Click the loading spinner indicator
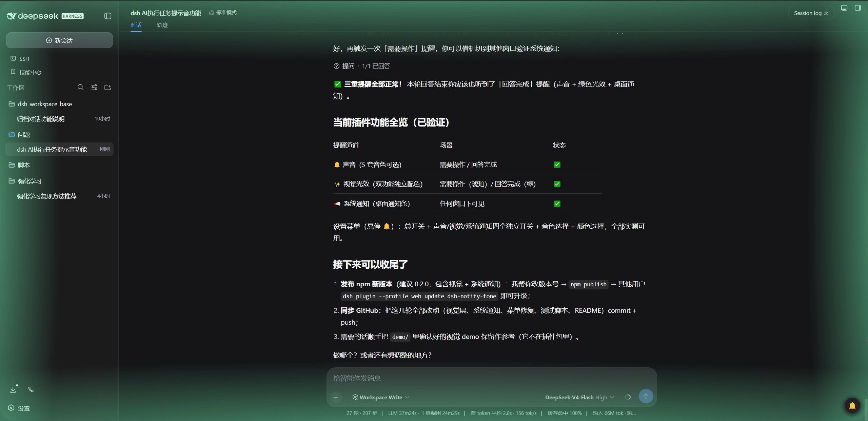This screenshot has width=868, height=421. (x=628, y=397)
